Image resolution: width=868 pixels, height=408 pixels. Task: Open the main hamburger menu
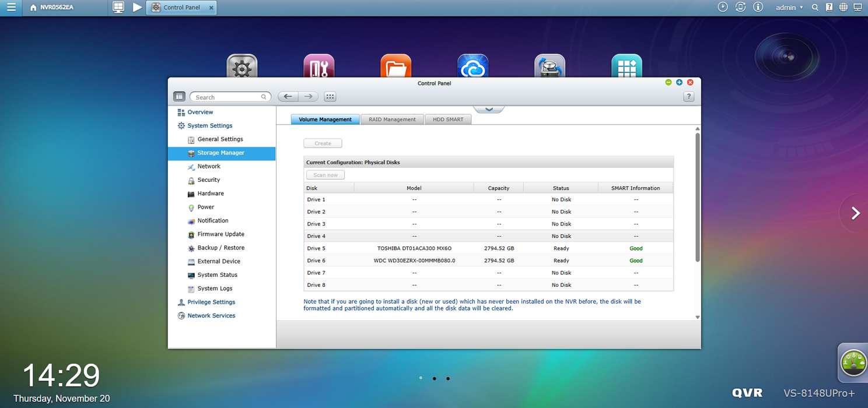pyautogui.click(x=11, y=8)
